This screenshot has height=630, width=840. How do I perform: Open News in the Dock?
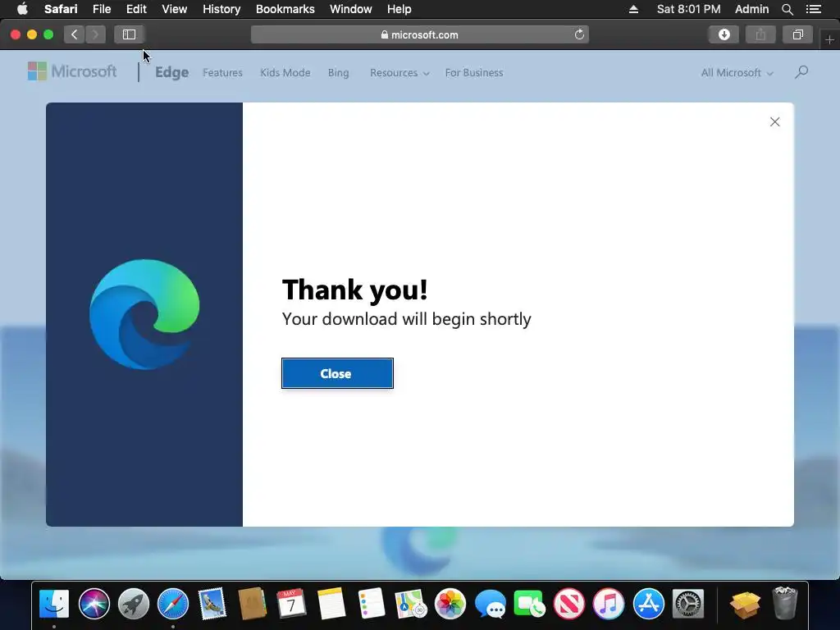click(x=569, y=604)
